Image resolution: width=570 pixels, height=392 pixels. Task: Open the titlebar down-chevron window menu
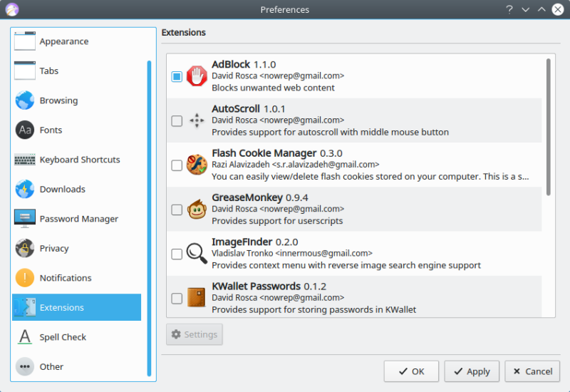(x=526, y=10)
